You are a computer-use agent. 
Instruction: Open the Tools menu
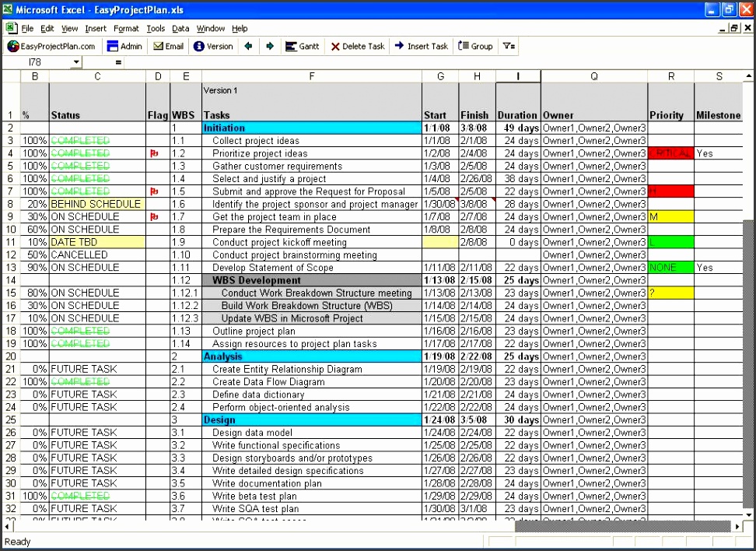[x=156, y=29]
